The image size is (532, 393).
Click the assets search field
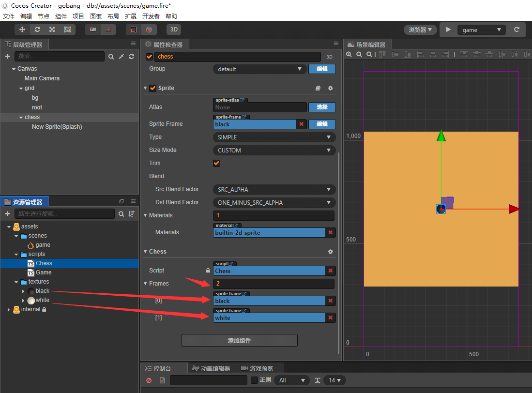pos(64,213)
